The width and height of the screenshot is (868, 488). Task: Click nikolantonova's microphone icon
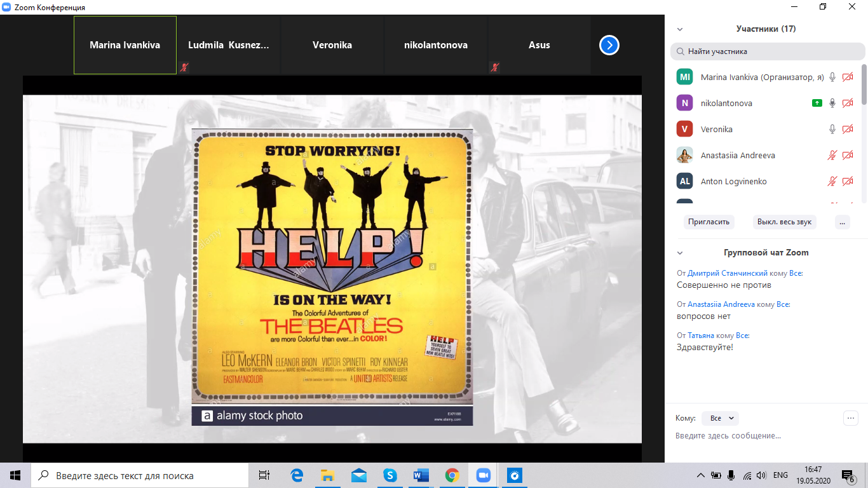tap(832, 103)
